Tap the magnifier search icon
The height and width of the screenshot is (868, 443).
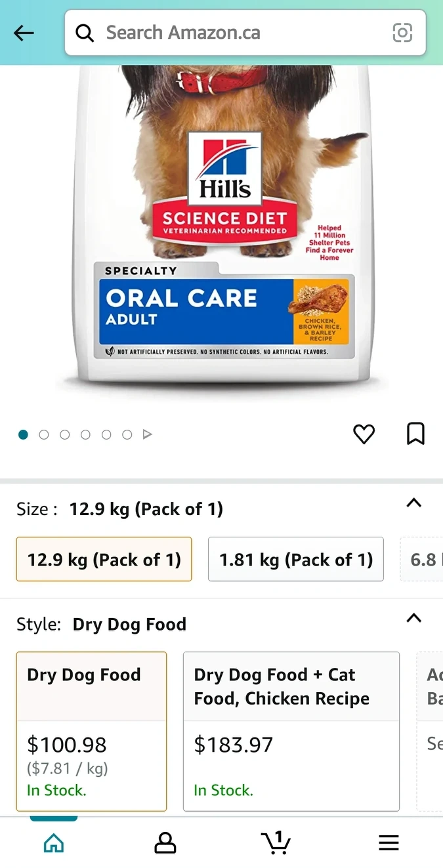point(85,33)
